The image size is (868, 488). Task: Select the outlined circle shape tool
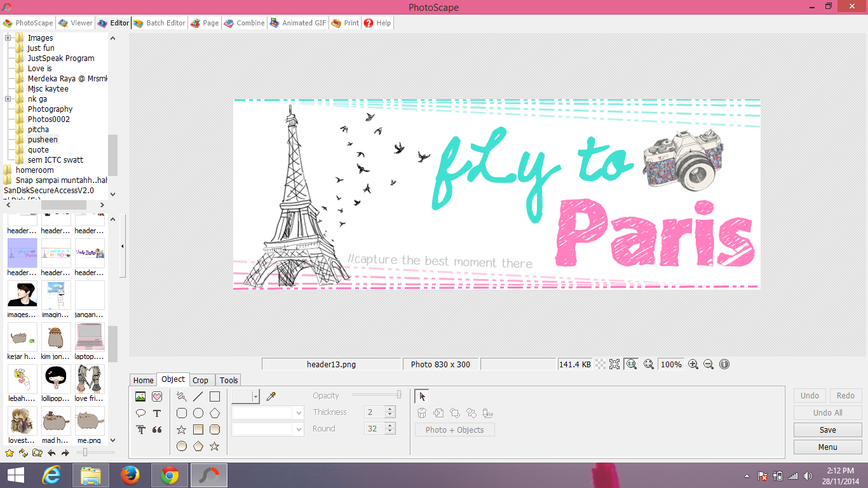pos(198,413)
